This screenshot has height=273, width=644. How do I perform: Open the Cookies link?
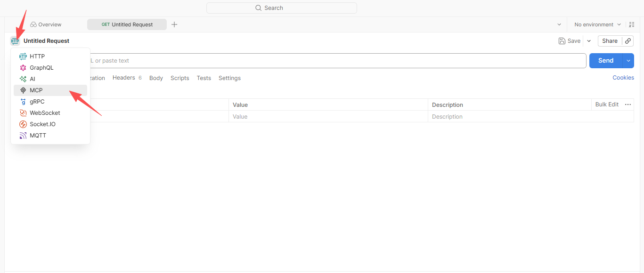(623, 78)
